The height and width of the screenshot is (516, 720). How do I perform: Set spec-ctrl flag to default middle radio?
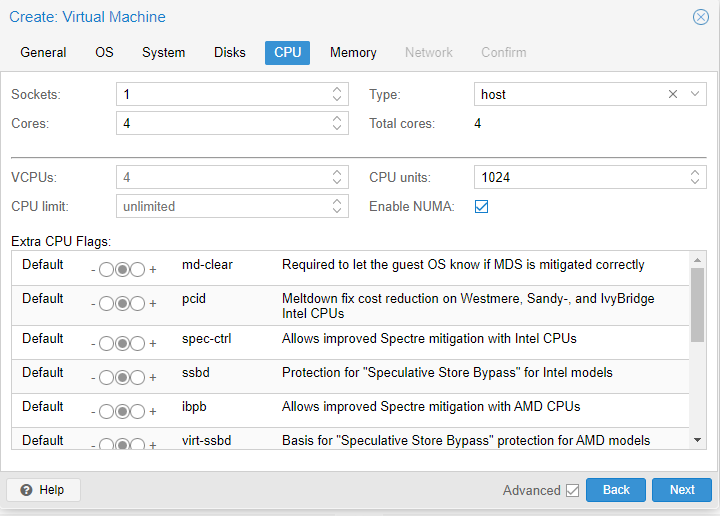(x=122, y=344)
